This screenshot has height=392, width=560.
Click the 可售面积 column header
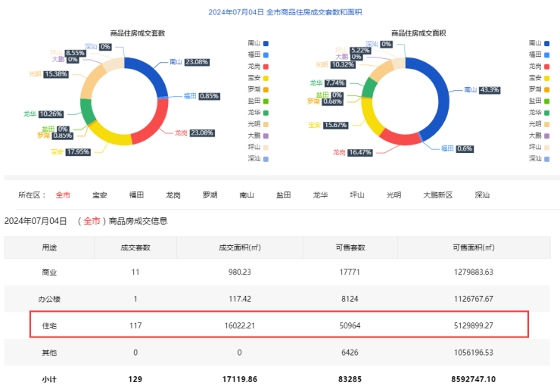click(x=473, y=247)
